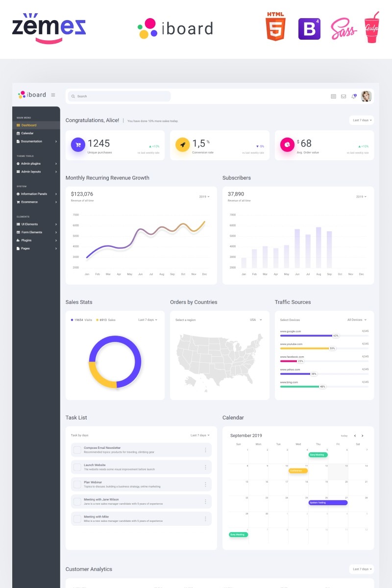Open the messages envelope icon

tap(343, 96)
